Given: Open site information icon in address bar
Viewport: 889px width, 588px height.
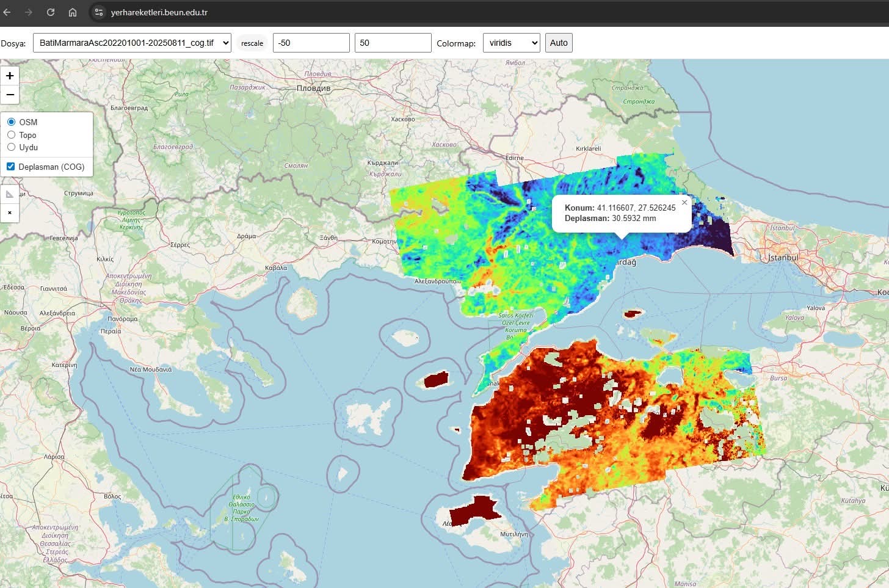Looking at the screenshot, I should [x=99, y=12].
